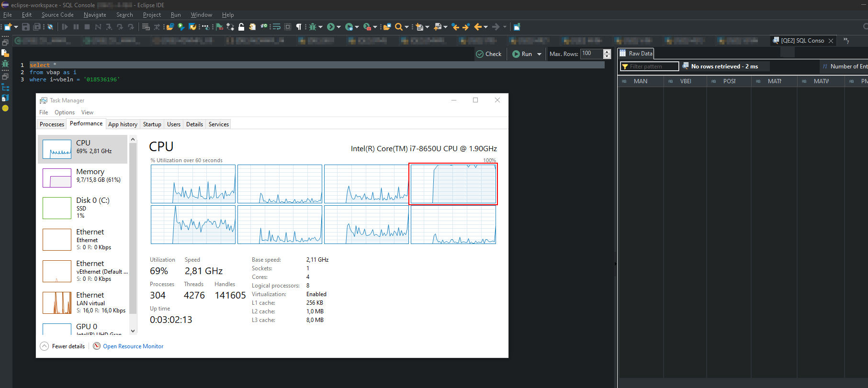Open the Run button dropdown arrow
Screen dimensions: 868x388
coord(540,54)
